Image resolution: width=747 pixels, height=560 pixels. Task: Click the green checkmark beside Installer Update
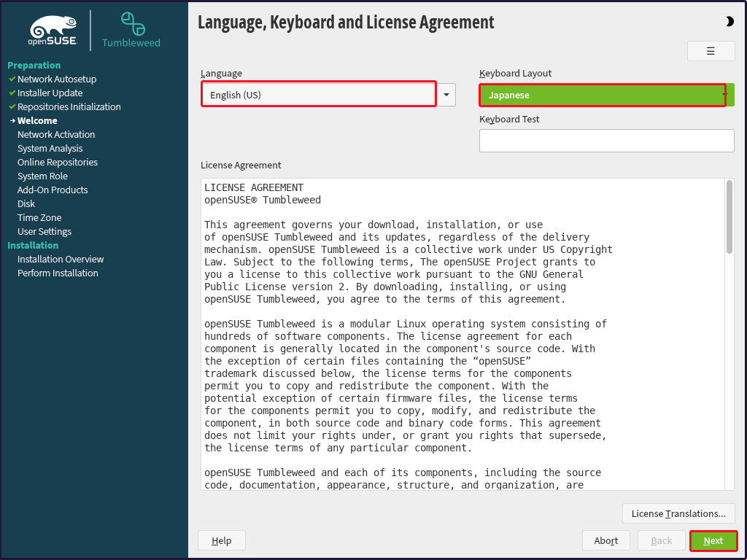pos(12,93)
